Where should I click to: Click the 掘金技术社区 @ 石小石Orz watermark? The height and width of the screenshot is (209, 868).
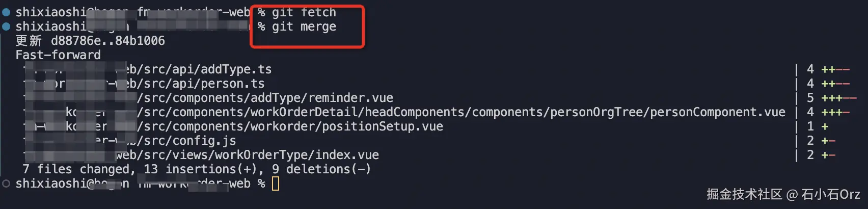tap(783, 194)
